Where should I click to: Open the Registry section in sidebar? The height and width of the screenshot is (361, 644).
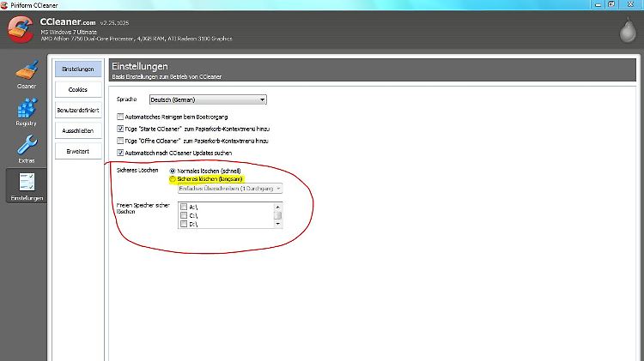coord(27,112)
